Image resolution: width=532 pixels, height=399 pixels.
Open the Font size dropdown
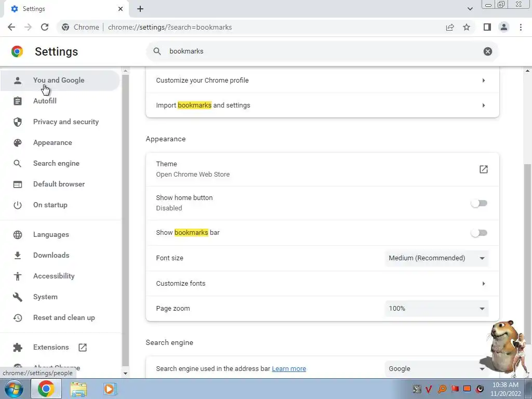coord(436,258)
